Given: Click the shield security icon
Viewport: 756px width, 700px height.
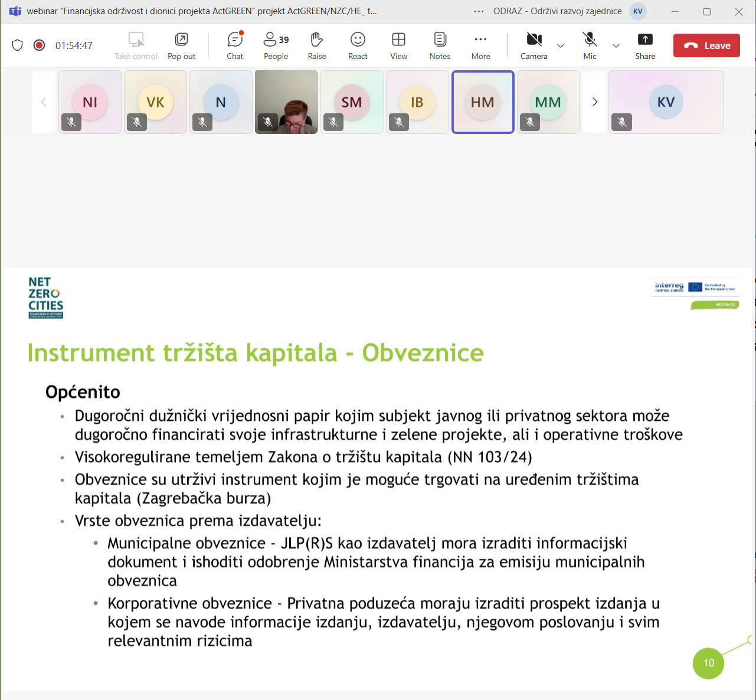Looking at the screenshot, I should [18, 45].
